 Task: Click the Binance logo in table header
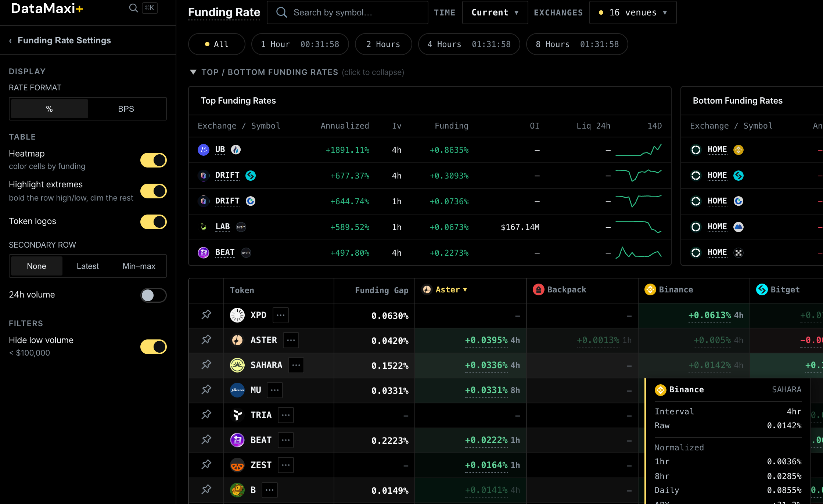tap(650, 290)
